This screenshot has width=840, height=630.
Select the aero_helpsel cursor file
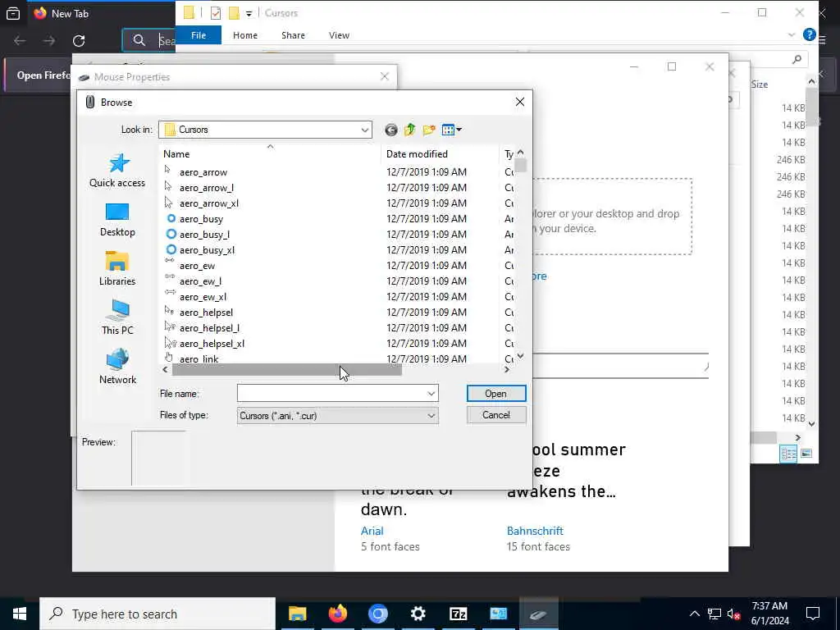pyautogui.click(x=206, y=313)
